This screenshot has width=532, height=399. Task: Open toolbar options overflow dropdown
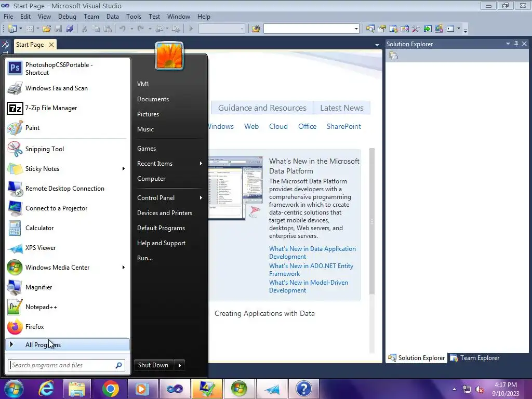click(x=465, y=30)
